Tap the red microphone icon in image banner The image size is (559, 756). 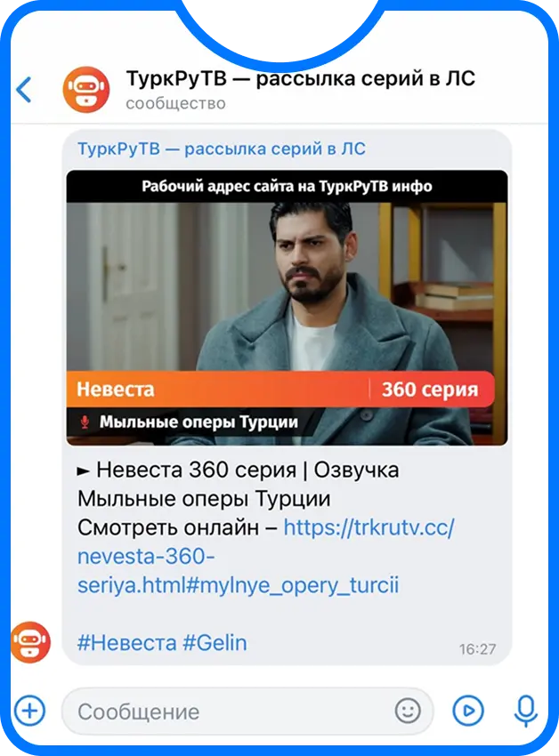click(85, 422)
